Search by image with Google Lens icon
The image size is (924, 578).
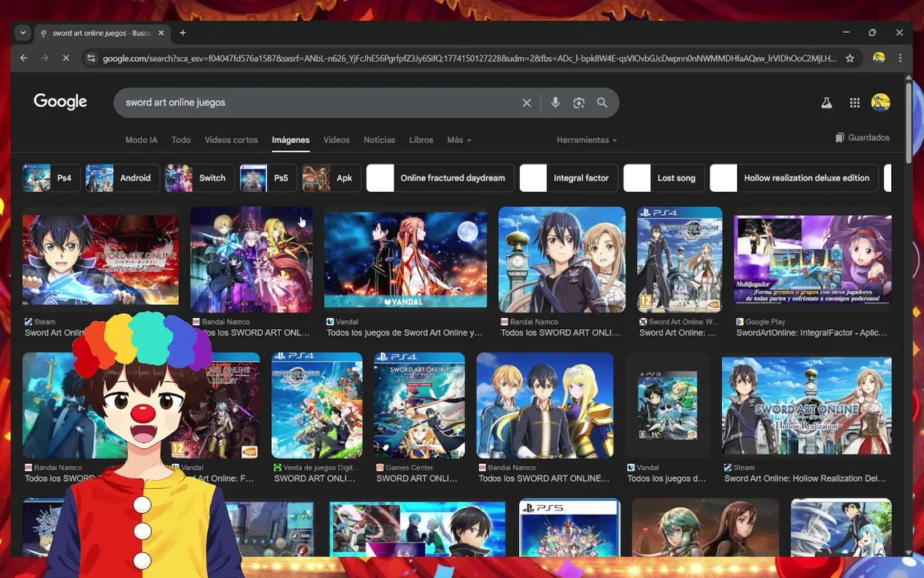click(578, 103)
